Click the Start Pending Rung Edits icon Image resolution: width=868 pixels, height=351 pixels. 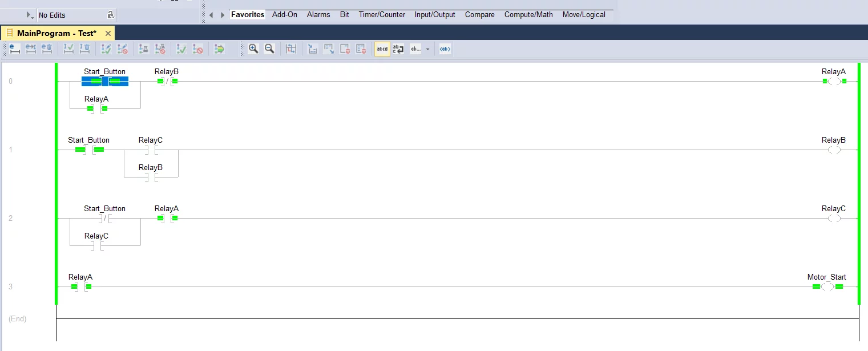(x=15, y=49)
